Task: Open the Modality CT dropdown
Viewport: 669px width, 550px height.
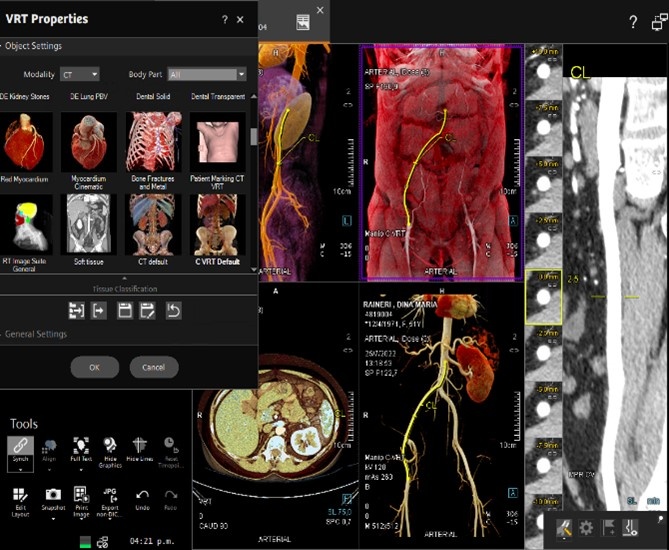Action: point(80,75)
